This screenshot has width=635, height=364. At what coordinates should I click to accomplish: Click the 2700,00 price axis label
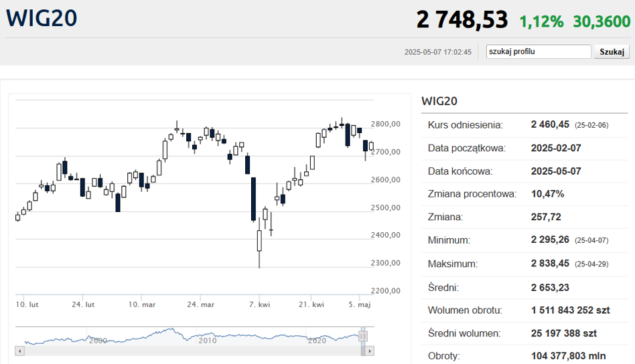(x=386, y=152)
